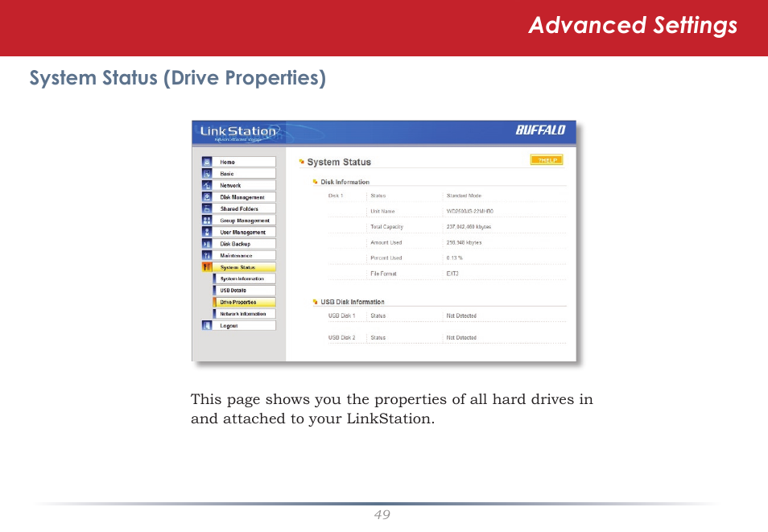Click the Total Capacity label

pyautogui.click(x=387, y=227)
